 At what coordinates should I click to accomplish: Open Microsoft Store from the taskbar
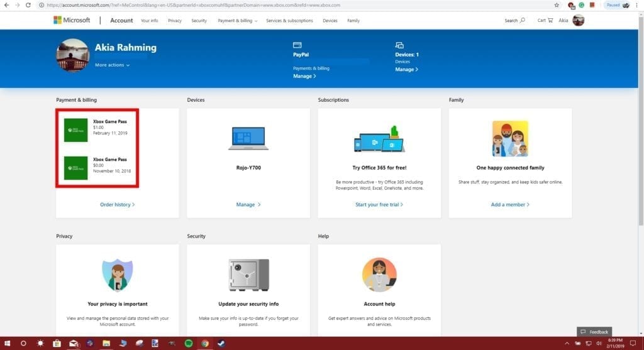click(x=57, y=344)
